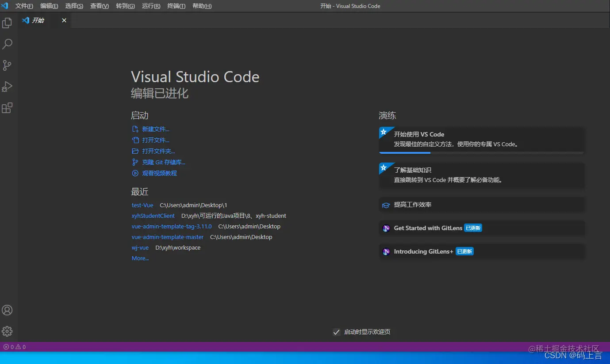
Task: Open the 转到(G) menu
Action: (x=125, y=6)
